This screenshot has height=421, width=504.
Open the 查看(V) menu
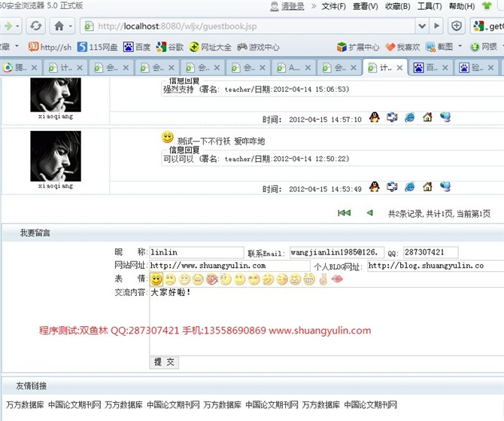click(365, 6)
